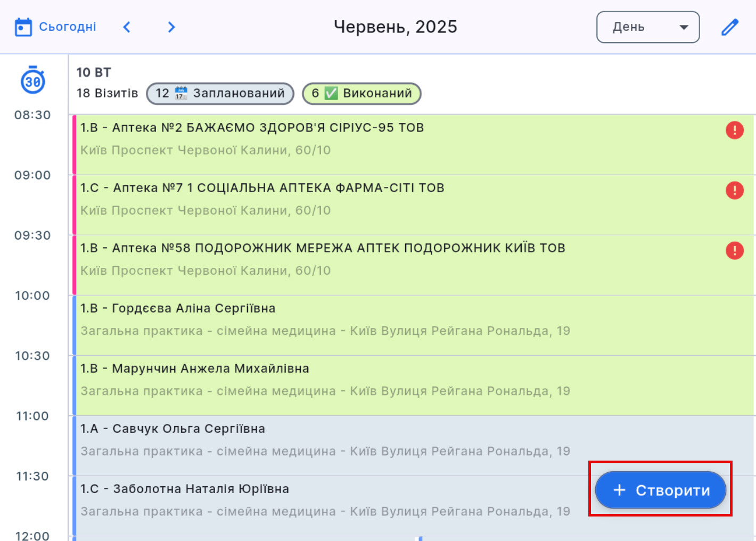Click red alert icon on Аптека №2 visit
Image resolution: width=756 pixels, height=541 pixels.
(734, 130)
